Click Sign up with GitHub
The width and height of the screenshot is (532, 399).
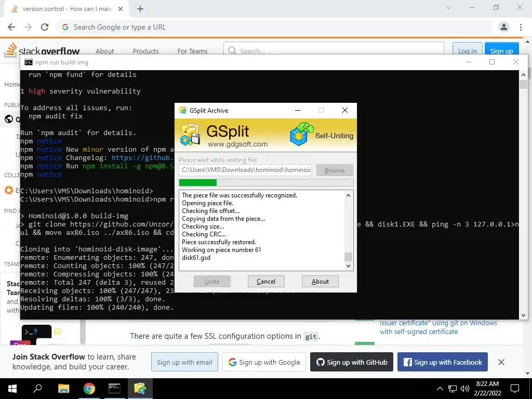(352, 362)
